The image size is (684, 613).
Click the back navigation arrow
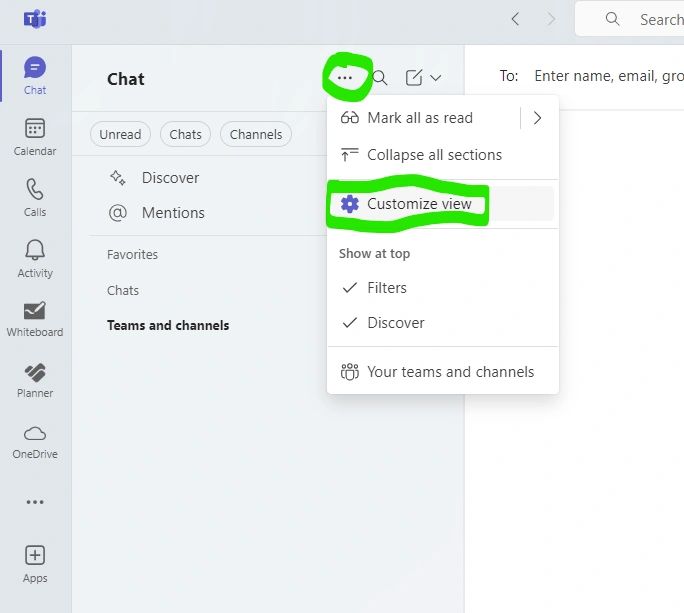coord(515,19)
